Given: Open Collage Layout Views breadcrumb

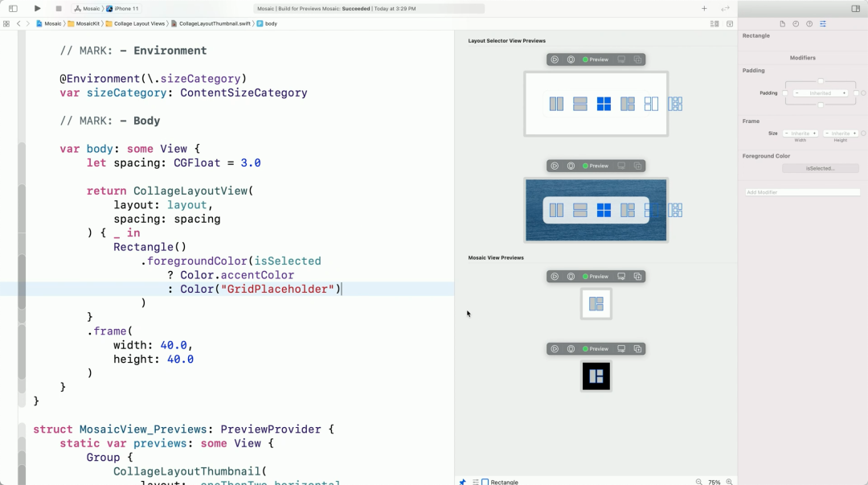Looking at the screenshot, I should [x=135, y=24].
